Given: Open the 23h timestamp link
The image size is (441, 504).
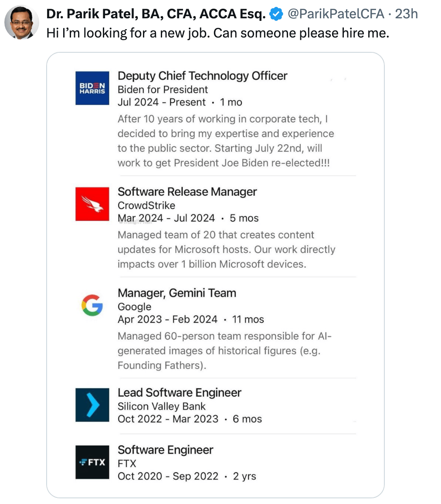Looking at the screenshot, I should 406,14.
